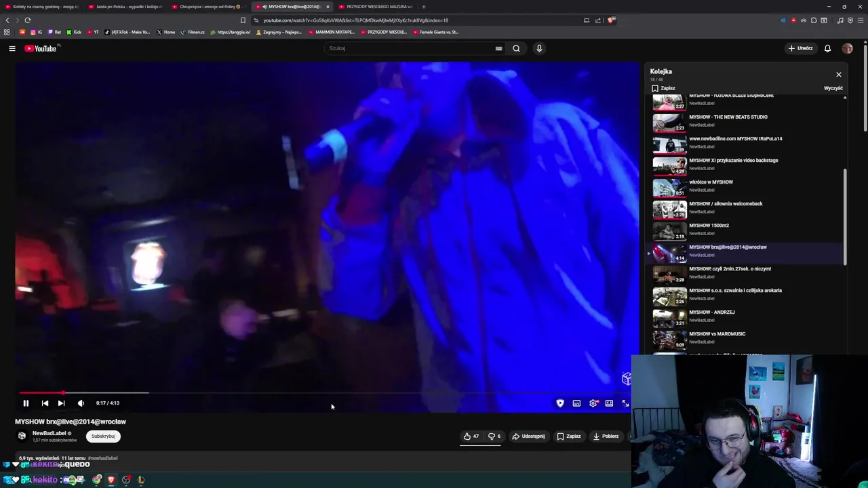This screenshot has width=868, height=488.
Task: Click the youtube.com address bar URL
Action: 356,20
